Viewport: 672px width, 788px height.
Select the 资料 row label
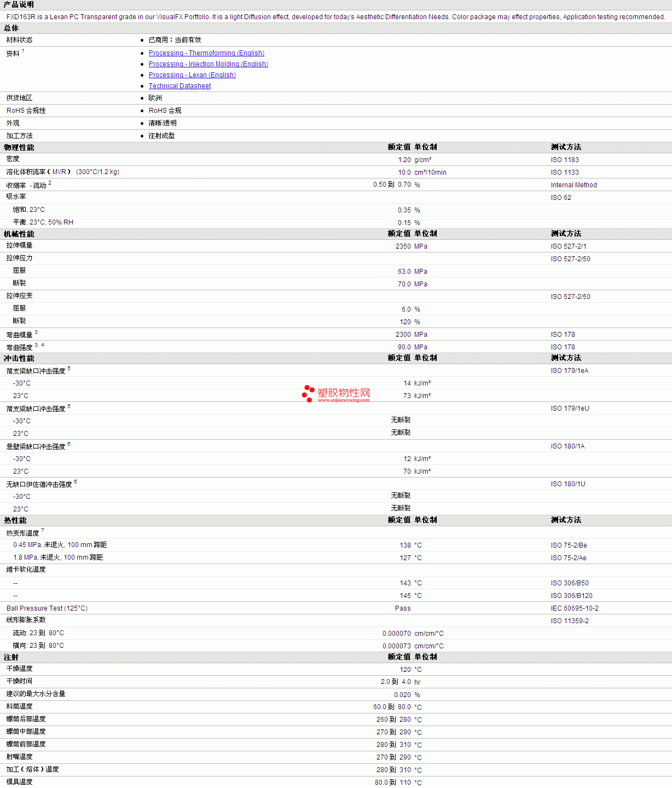[13, 53]
